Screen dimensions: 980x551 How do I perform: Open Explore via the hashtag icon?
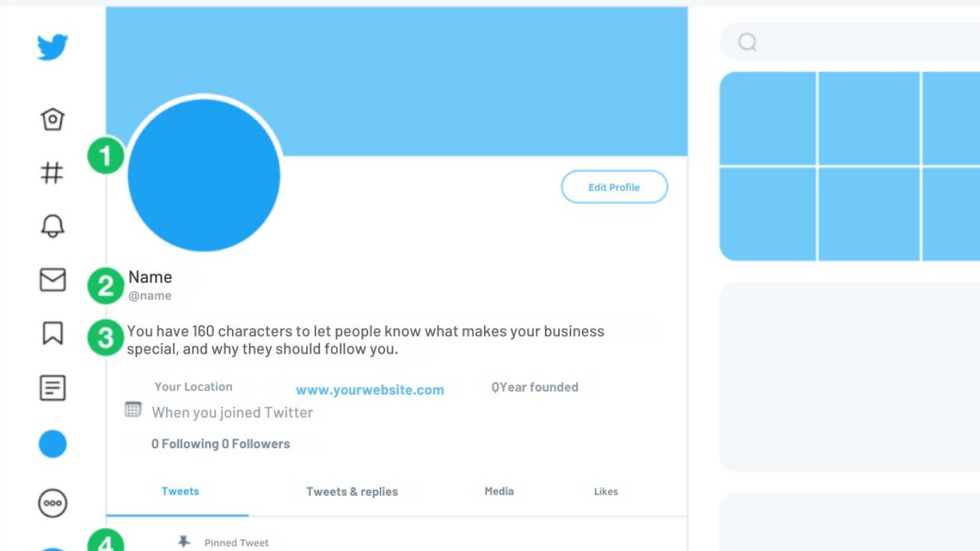pyautogui.click(x=52, y=173)
